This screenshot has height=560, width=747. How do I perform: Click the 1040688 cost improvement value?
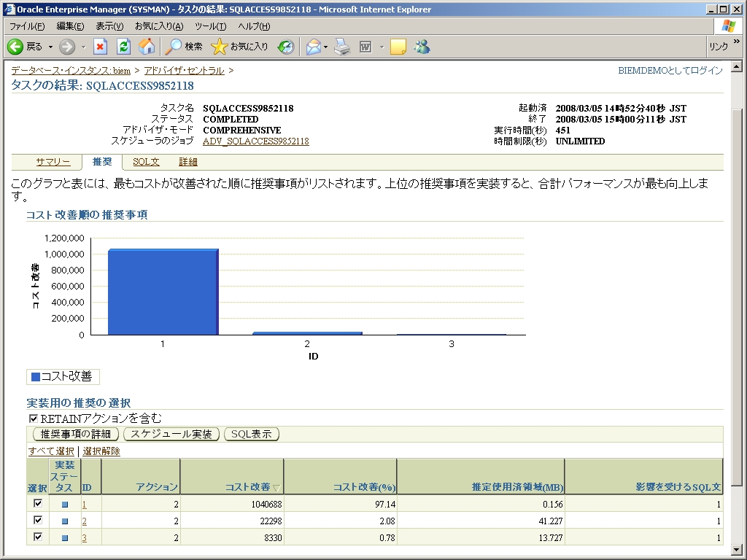tap(266, 505)
